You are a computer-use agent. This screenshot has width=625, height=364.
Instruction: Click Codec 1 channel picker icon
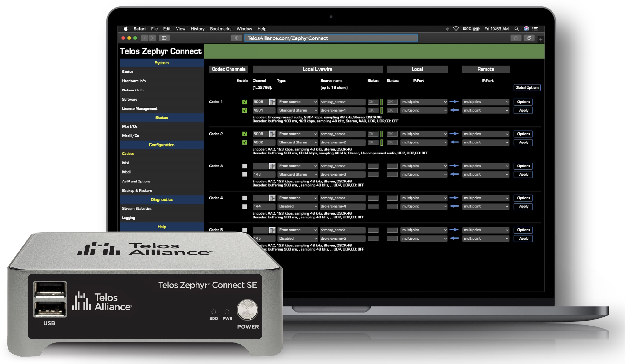coord(272,102)
